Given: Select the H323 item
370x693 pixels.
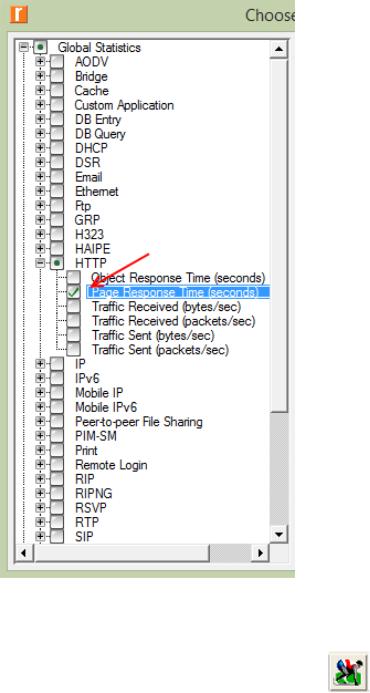Looking at the screenshot, I should (89, 234).
